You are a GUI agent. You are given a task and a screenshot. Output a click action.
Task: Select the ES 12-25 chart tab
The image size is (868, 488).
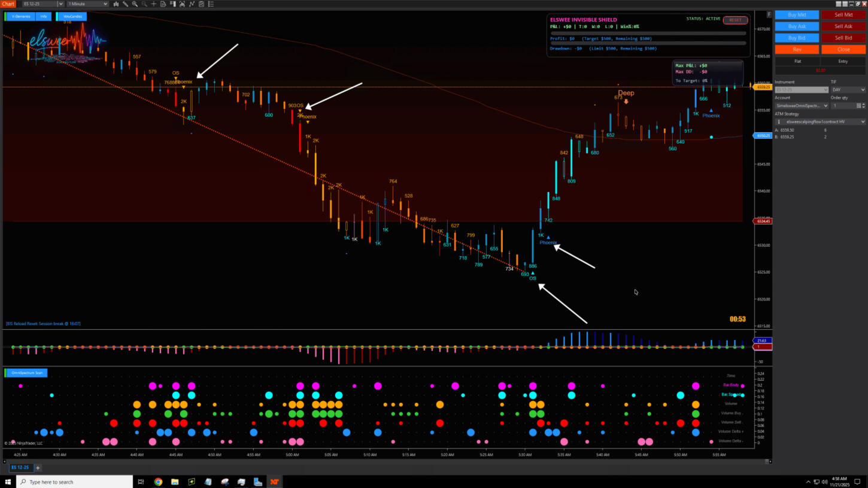[x=19, y=468]
